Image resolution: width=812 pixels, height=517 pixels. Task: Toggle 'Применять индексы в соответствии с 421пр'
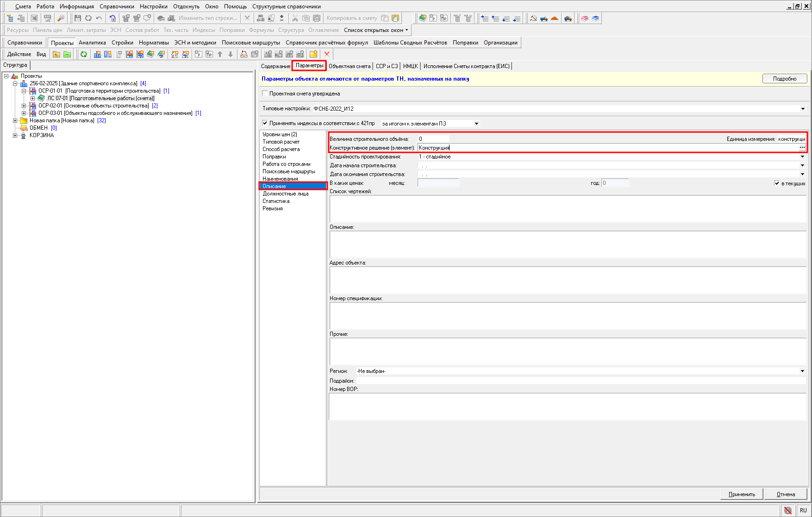coord(265,123)
